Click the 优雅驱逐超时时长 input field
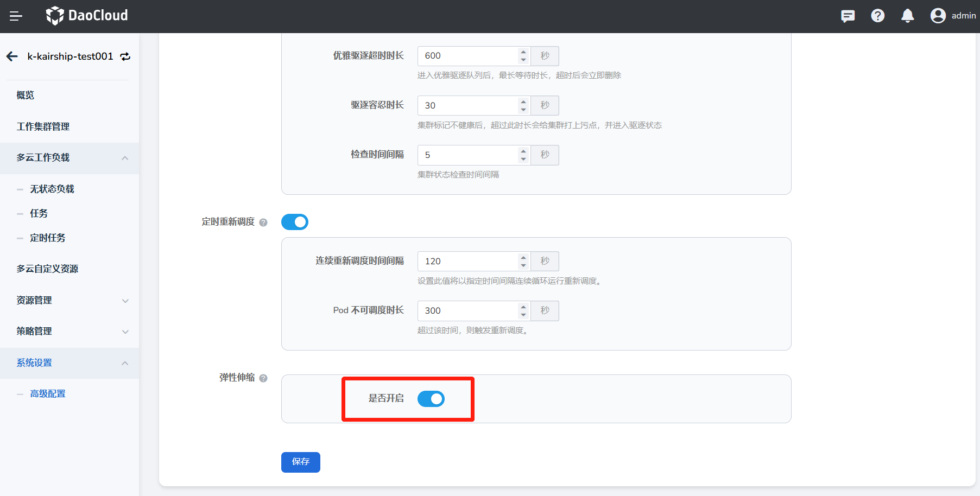The height and width of the screenshot is (496, 980). tap(467, 56)
